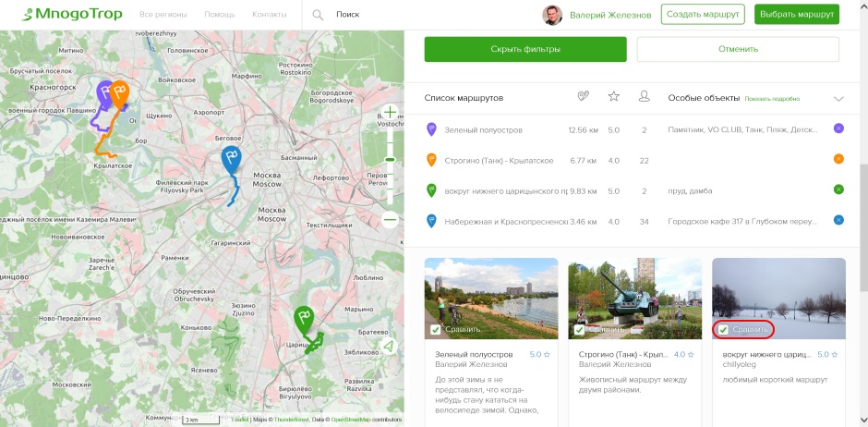The image size is (868, 427).
Task: Click the MnogoTrop logo
Action: (72, 14)
